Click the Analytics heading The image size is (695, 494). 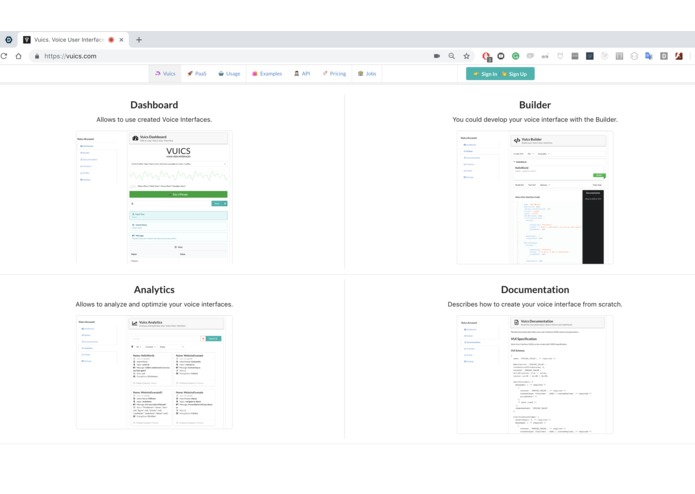(154, 290)
